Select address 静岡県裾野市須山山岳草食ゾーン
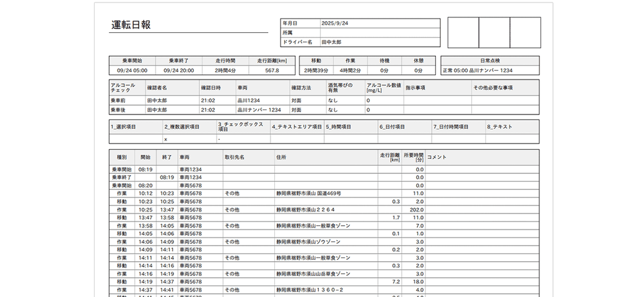The width and height of the screenshot is (644, 297). 313,273
